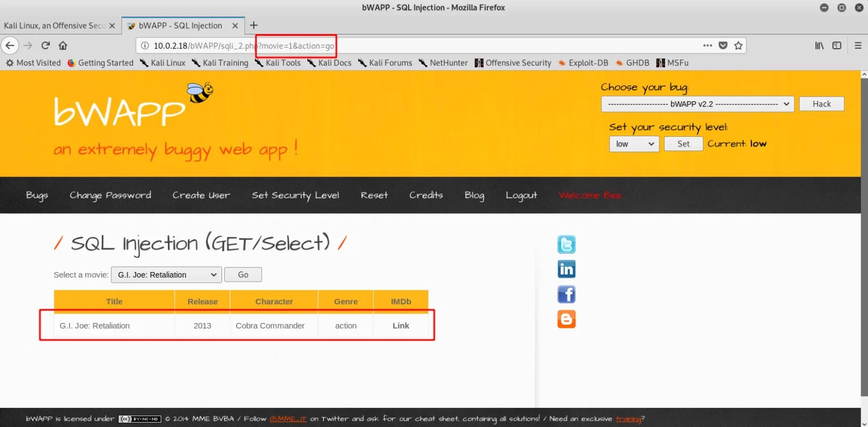Screen dimensions: 868x427
Task: Click the Genre column header
Action: pyautogui.click(x=346, y=301)
